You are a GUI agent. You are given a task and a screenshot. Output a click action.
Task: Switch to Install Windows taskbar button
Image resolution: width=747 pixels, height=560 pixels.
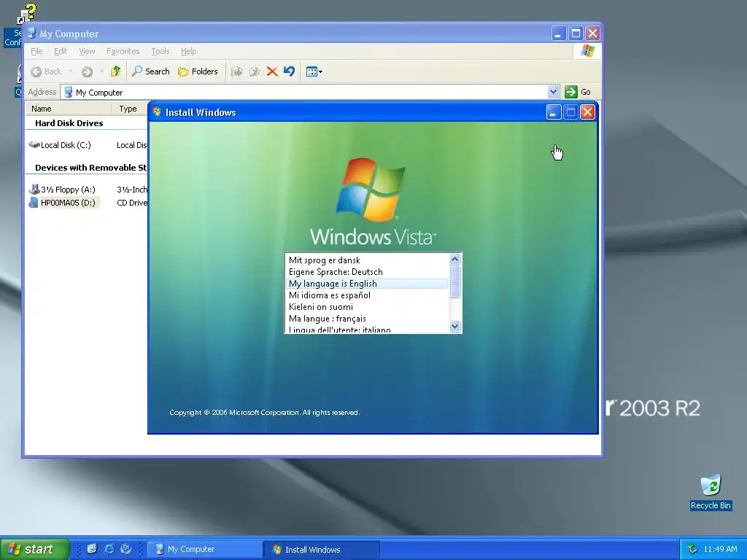[322, 550]
